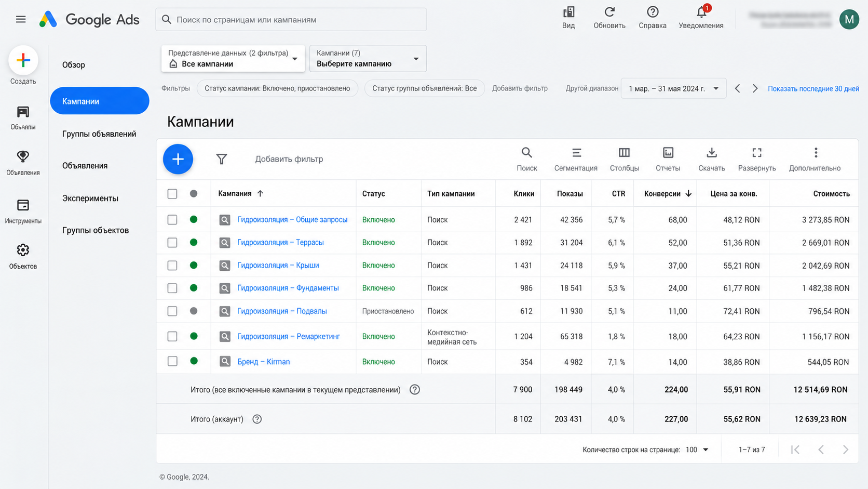The image size is (868, 489).
Task: Check the Террасы campaign row
Action: 172,243
